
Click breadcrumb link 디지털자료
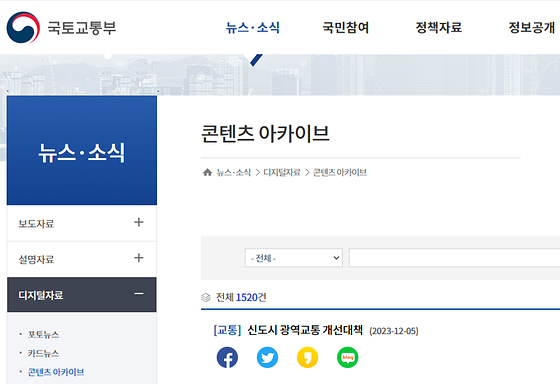282,173
